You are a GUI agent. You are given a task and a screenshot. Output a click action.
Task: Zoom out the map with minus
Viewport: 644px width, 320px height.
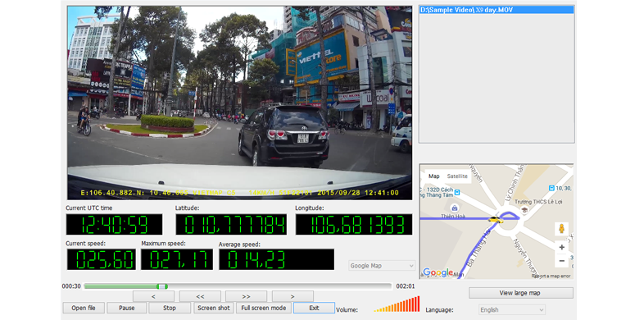[561, 260]
